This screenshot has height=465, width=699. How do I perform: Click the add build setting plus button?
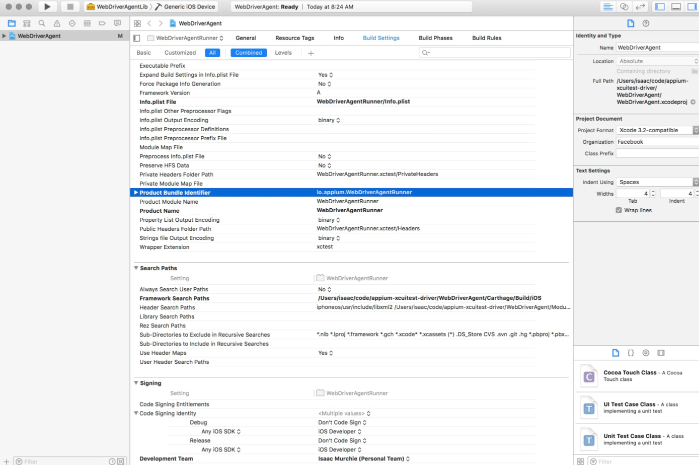point(311,52)
